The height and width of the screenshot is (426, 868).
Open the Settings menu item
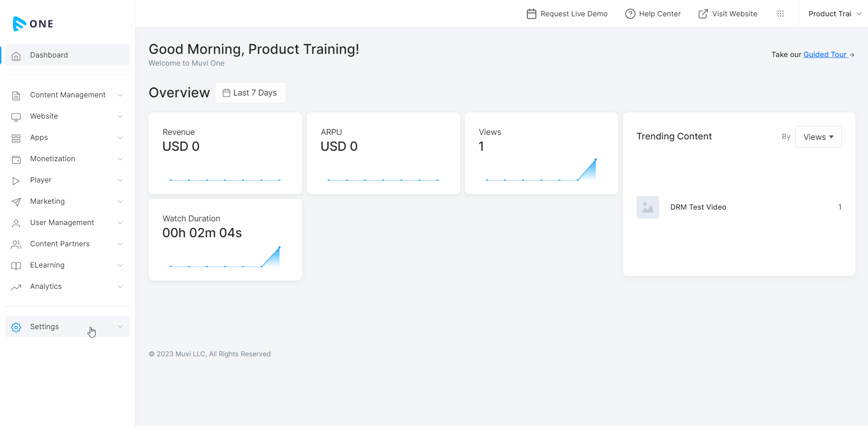[67, 326]
